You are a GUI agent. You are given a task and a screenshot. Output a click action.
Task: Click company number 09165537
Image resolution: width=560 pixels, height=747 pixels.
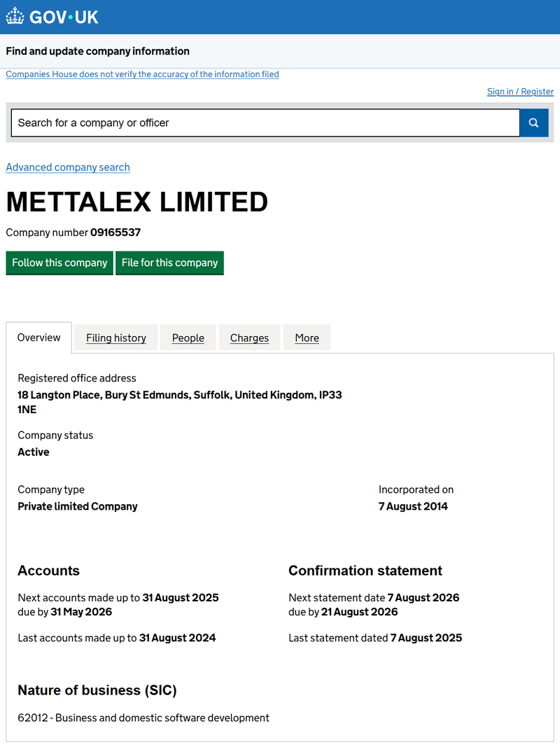click(115, 232)
